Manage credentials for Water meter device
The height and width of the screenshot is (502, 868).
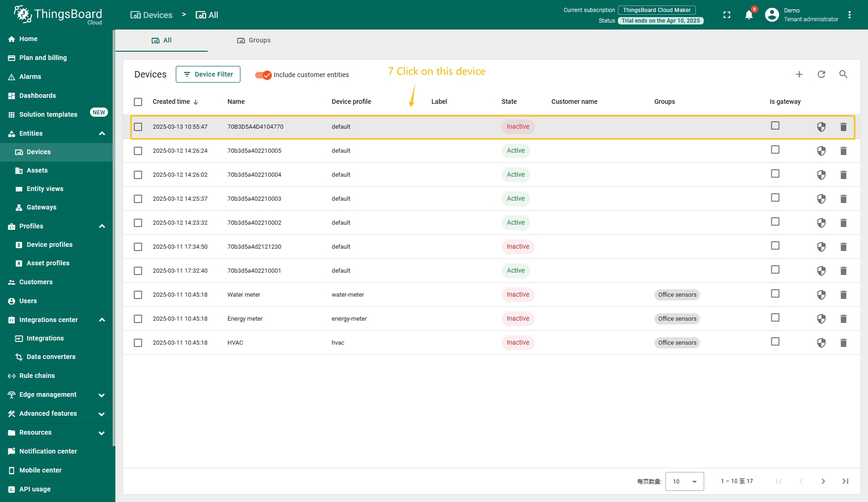pos(821,295)
